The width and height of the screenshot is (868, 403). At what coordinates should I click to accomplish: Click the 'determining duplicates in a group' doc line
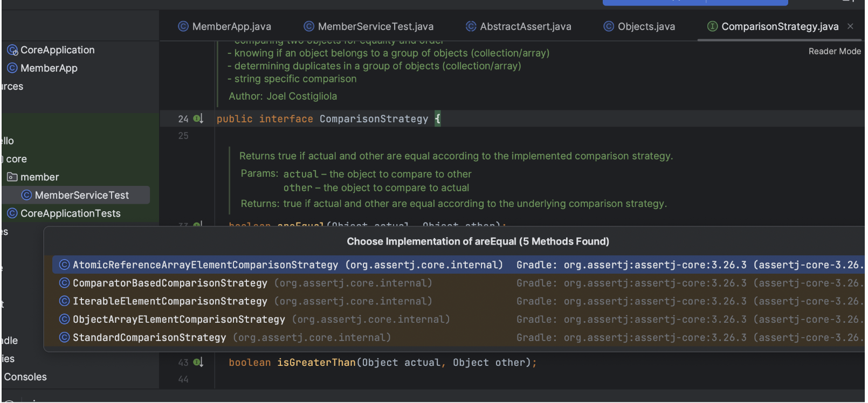[374, 66]
